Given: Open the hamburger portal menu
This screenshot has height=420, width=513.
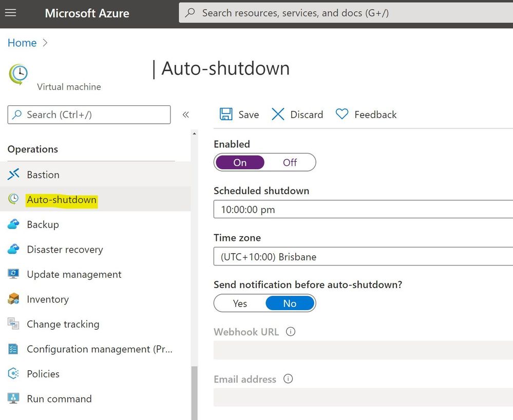Looking at the screenshot, I should (10, 13).
